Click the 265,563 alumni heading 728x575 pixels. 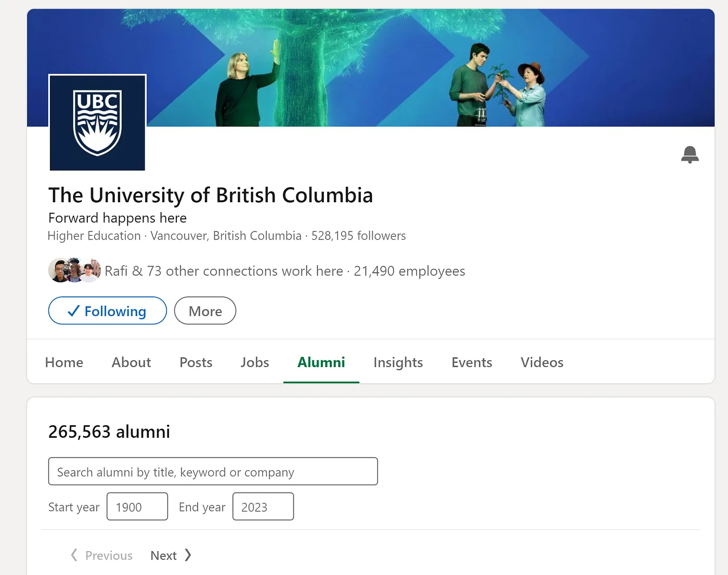point(109,432)
